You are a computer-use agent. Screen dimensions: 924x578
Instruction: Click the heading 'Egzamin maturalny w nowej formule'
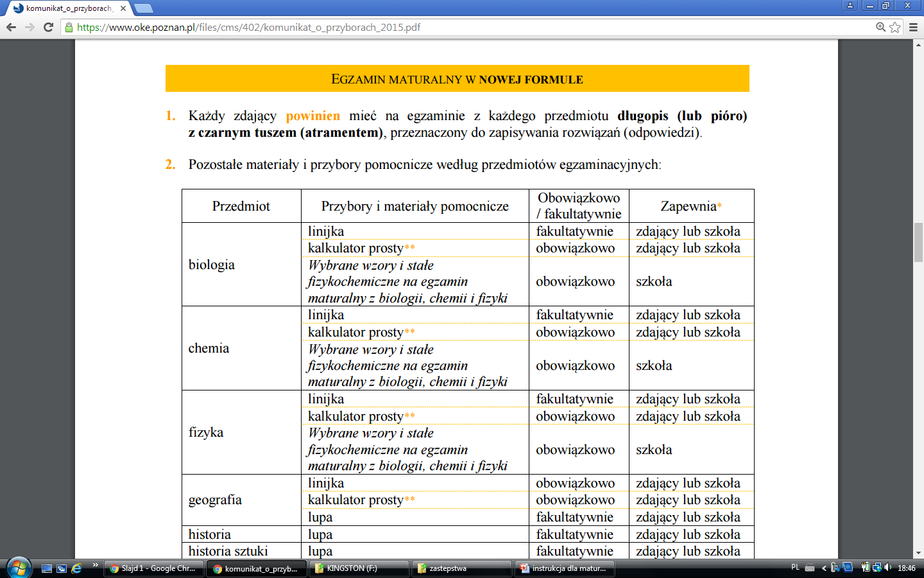click(x=457, y=79)
